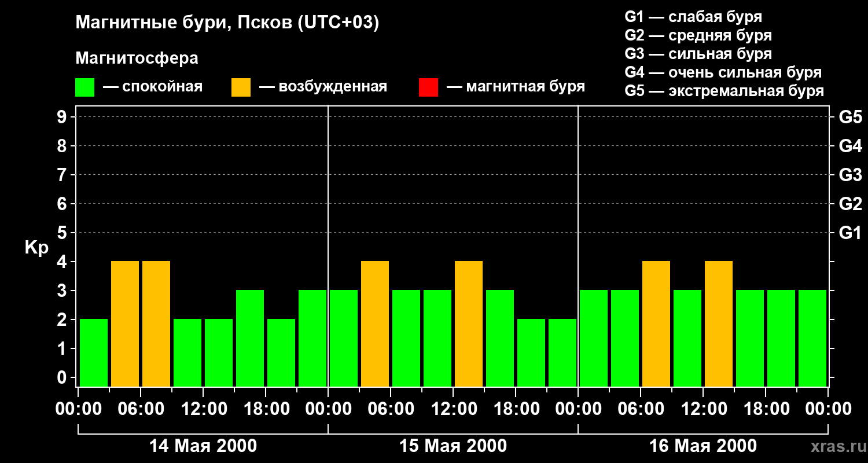
Task: Click the 'G1 — слабая буря' legend line
Action: point(693,17)
